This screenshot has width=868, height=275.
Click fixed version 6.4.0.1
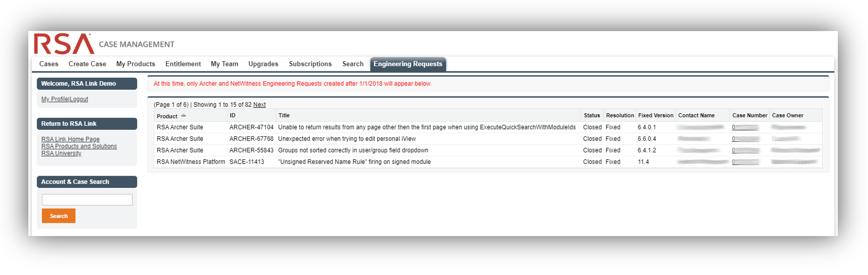[x=646, y=127]
